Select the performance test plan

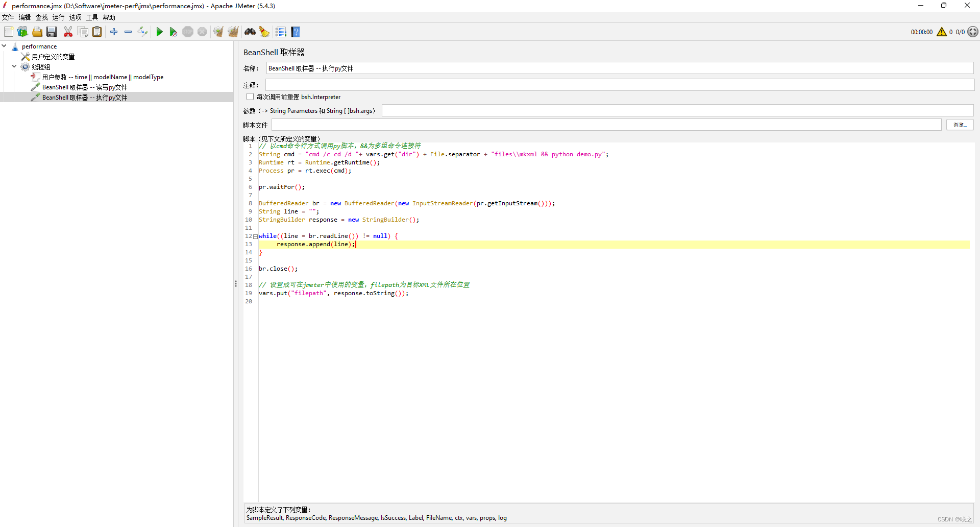click(39, 46)
